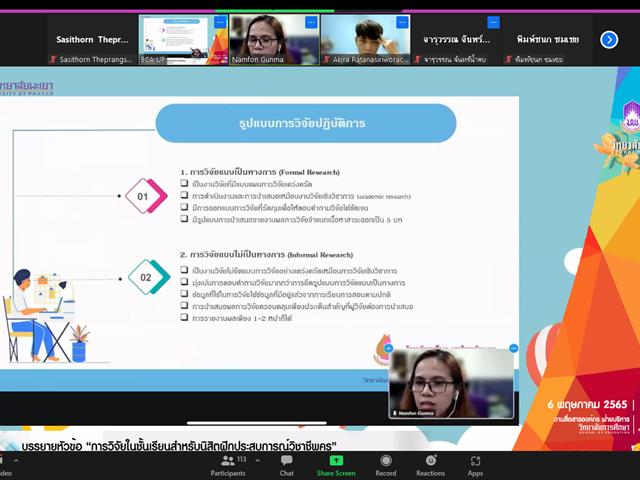Select the Akira Ratanasirivorac video tile

(365, 40)
